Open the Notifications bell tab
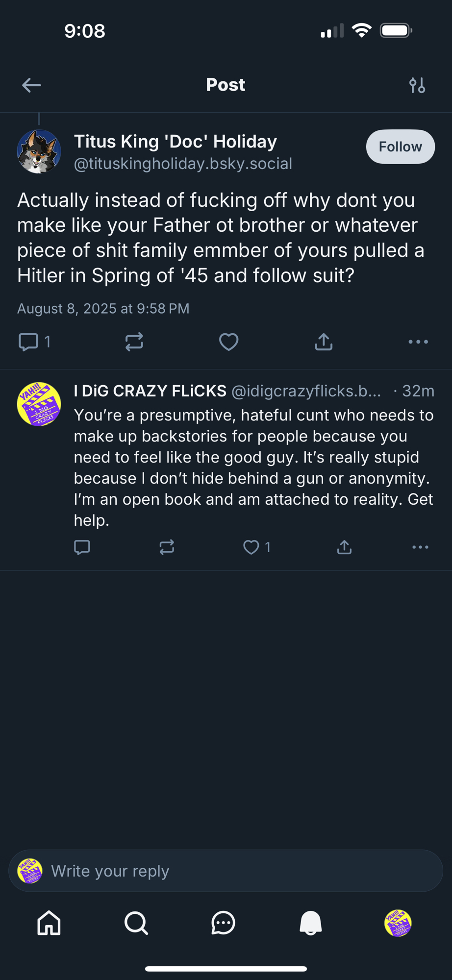Viewport: 452px width, 980px height. [311, 923]
